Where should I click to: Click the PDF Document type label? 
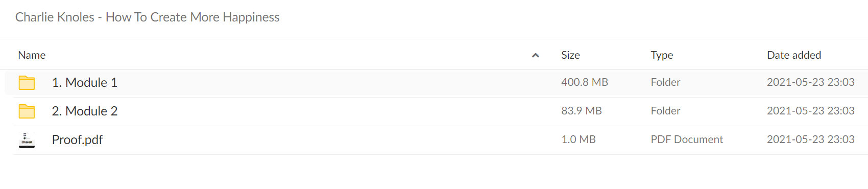[687, 139]
